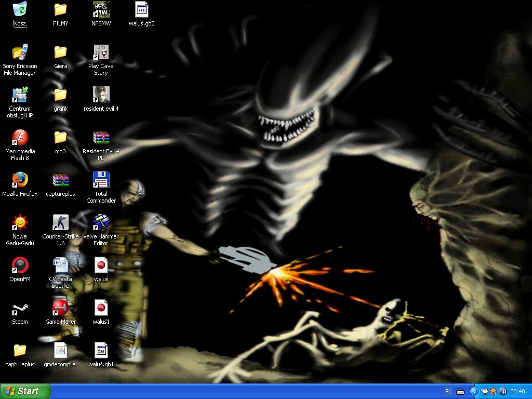
Task: Click the Play Cave Story shortcut
Action: tap(101, 52)
